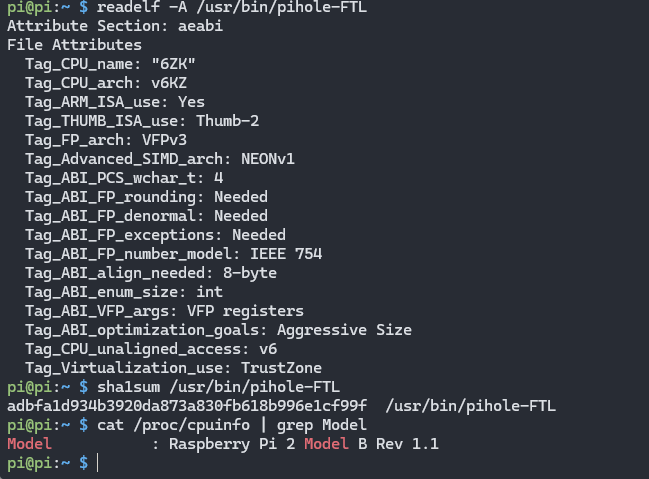Click the Tag_FP_arch VFPv3 line

pyautogui.click(x=106, y=140)
